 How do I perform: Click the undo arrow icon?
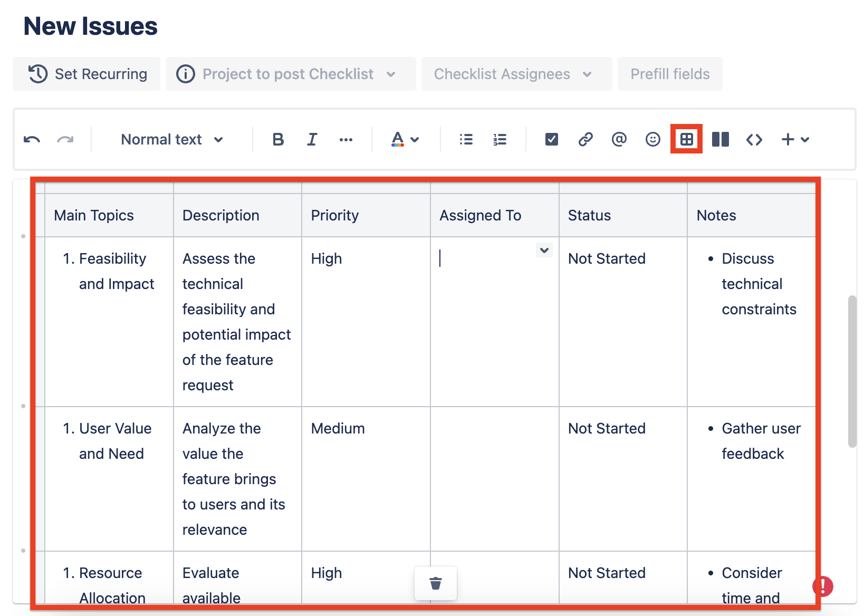32,140
